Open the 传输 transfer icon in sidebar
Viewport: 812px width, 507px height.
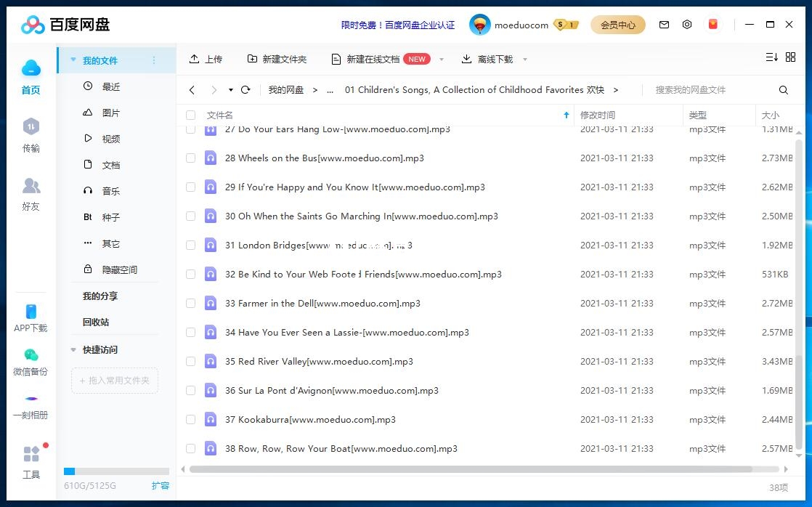pyautogui.click(x=31, y=128)
